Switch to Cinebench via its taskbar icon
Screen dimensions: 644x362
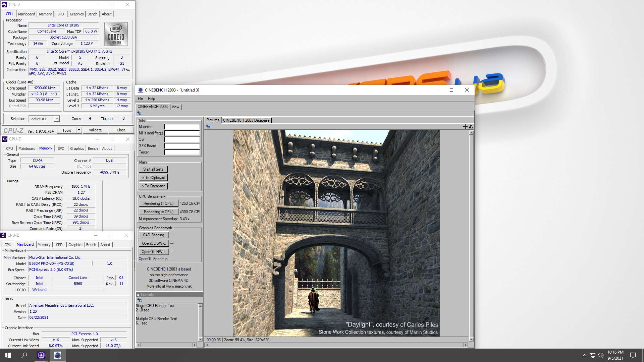pos(58,355)
